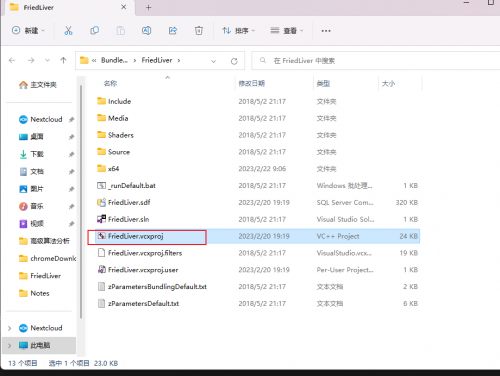Sort by 名称 column header
Image resolution: width=500 pixels, height=376 pixels.
point(110,83)
